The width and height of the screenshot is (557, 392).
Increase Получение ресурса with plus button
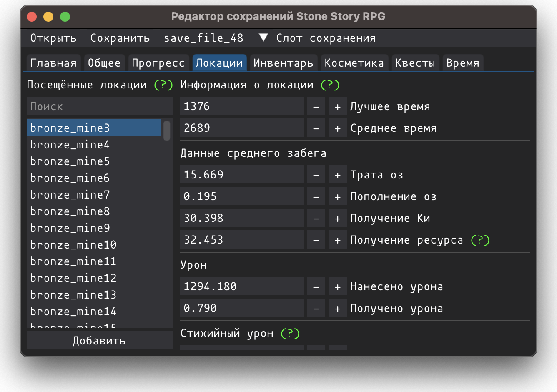coord(338,240)
